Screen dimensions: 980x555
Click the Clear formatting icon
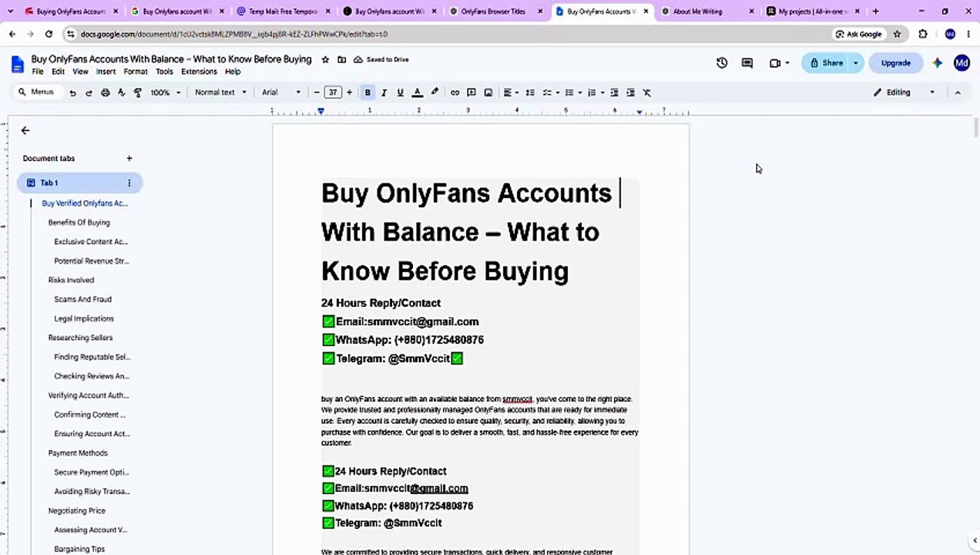pos(647,92)
